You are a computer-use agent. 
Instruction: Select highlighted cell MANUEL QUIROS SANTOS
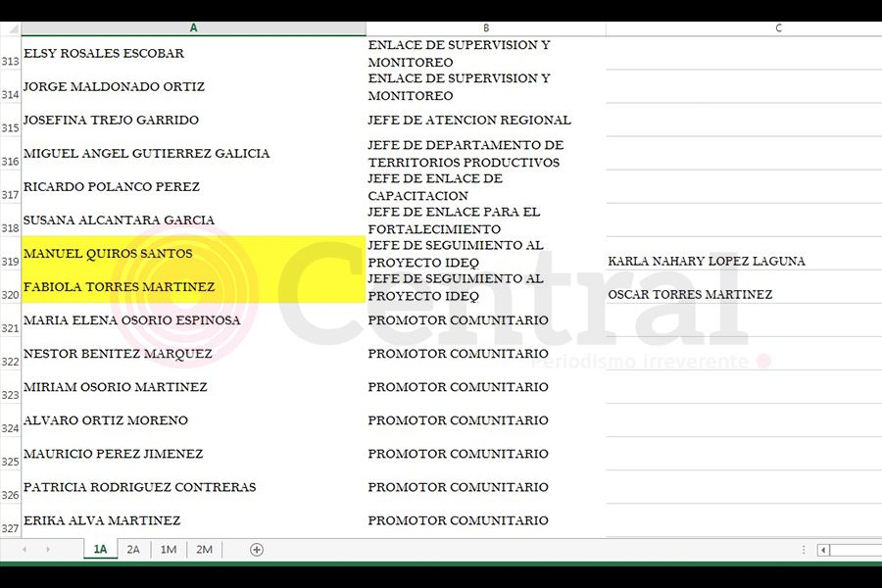pyautogui.click(x=193, y=253)
